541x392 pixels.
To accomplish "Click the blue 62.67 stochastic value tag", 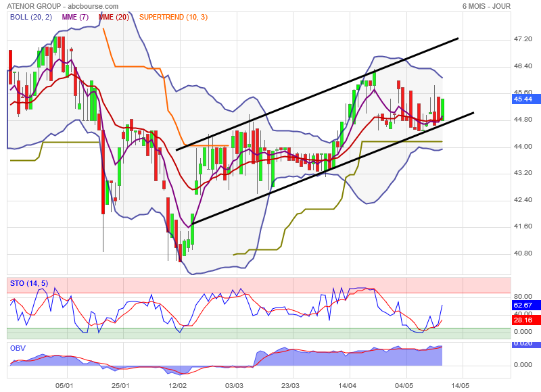I will [x=523, y=305].
